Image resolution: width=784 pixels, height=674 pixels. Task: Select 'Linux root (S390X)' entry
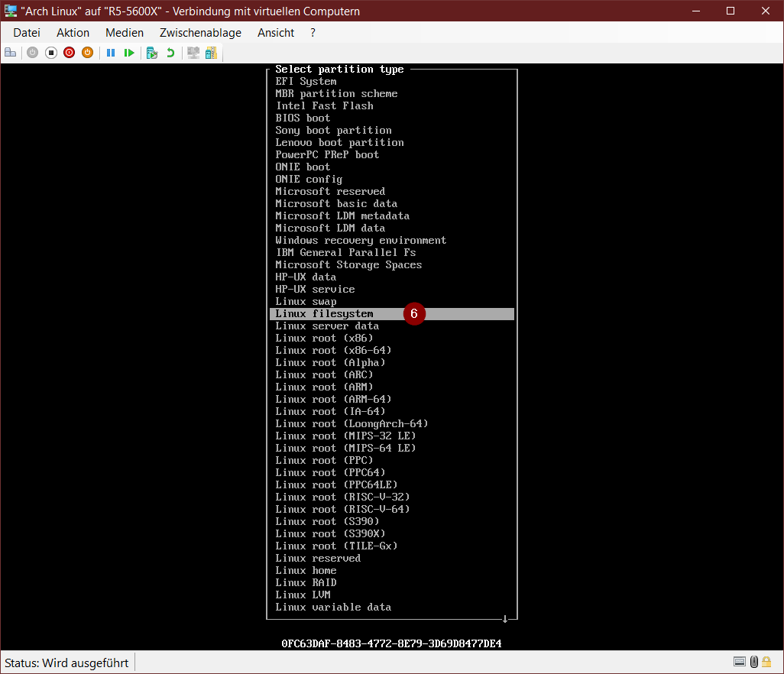(x=330, y=534)
